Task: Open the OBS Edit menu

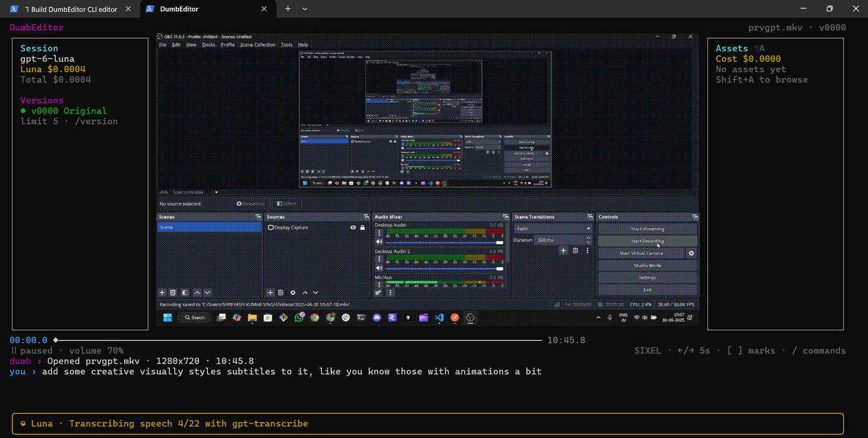Action: tap(176, 45)
